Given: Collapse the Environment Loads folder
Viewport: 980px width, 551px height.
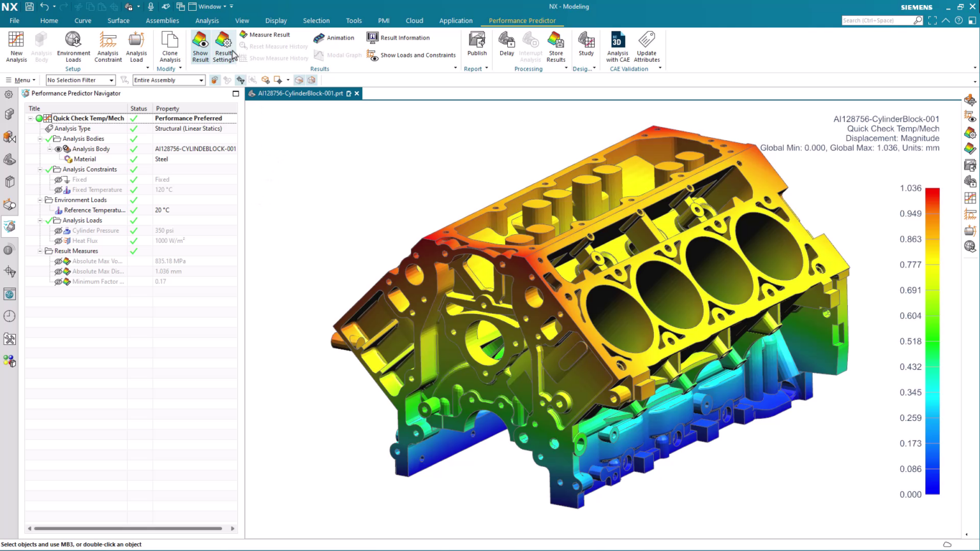Looking at the screenshot, I should point(40,200).
